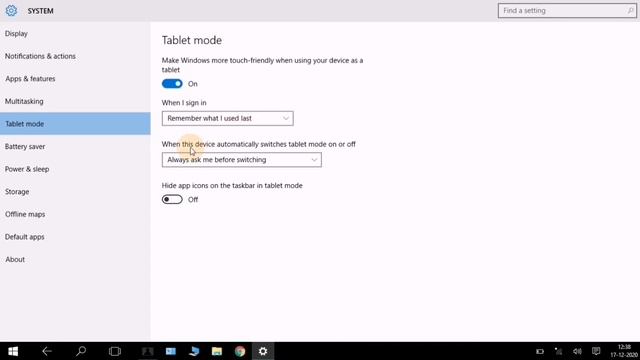Viewport: 640px width, 360px height.
Task: Open the Windows Start button
Action: coord(13,351)
